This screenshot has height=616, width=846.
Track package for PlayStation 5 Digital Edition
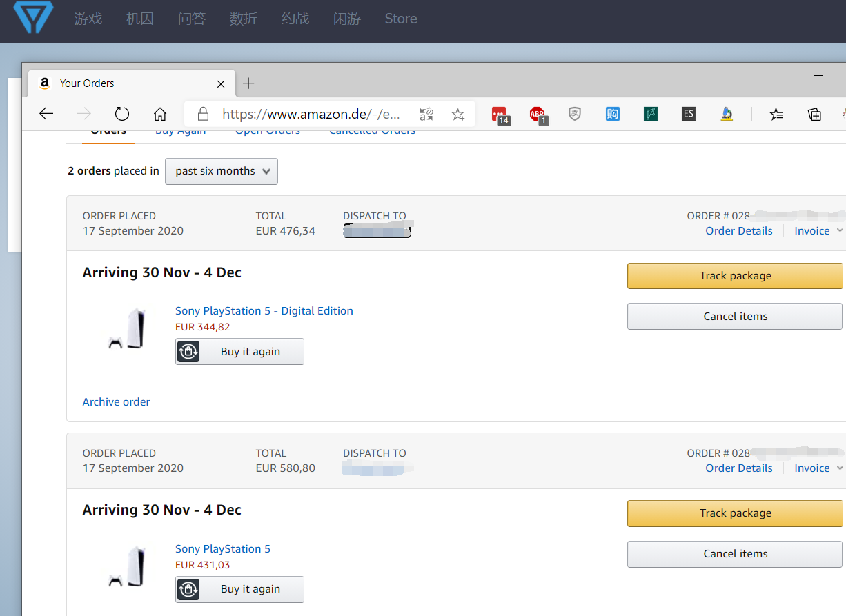(735, 276)
